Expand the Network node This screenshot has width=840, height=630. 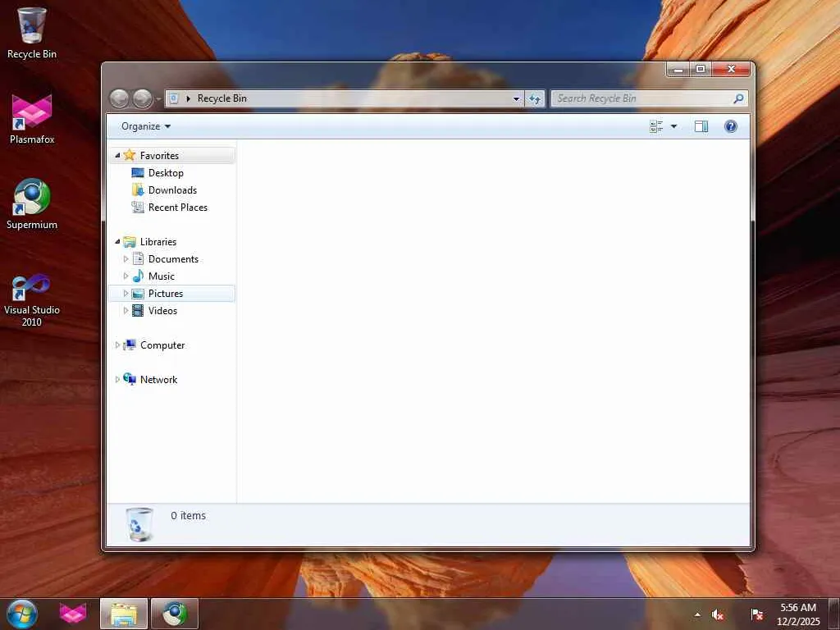tap(117, 380)
